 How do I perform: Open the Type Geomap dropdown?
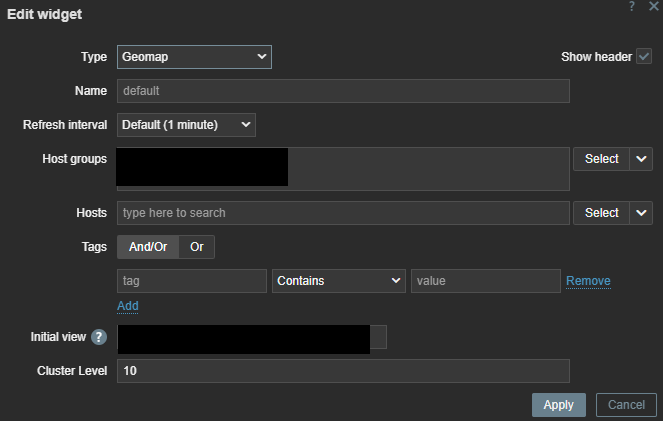(195, 57)
